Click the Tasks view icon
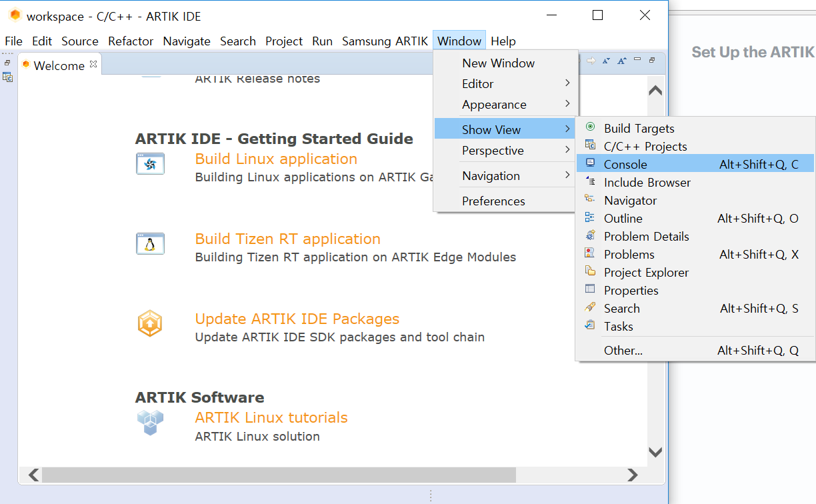This screenshot has height=504, width=816. [590, 325]
